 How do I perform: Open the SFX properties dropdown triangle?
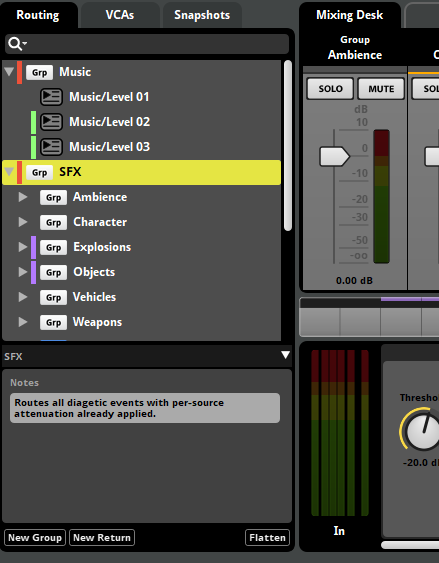(x=285, y=355)
